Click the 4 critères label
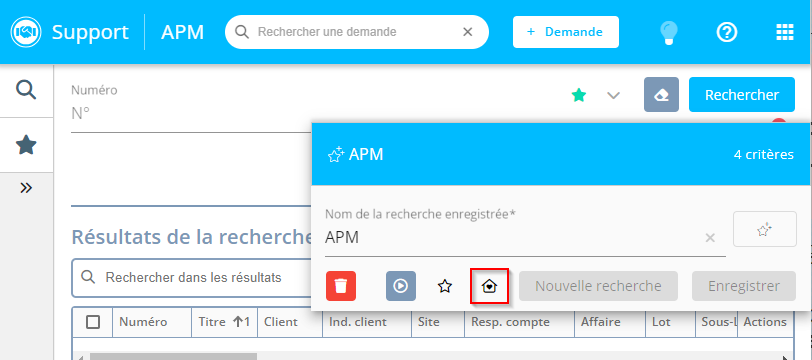Viewport: 812px width, 360px height. tap(763, 154)
